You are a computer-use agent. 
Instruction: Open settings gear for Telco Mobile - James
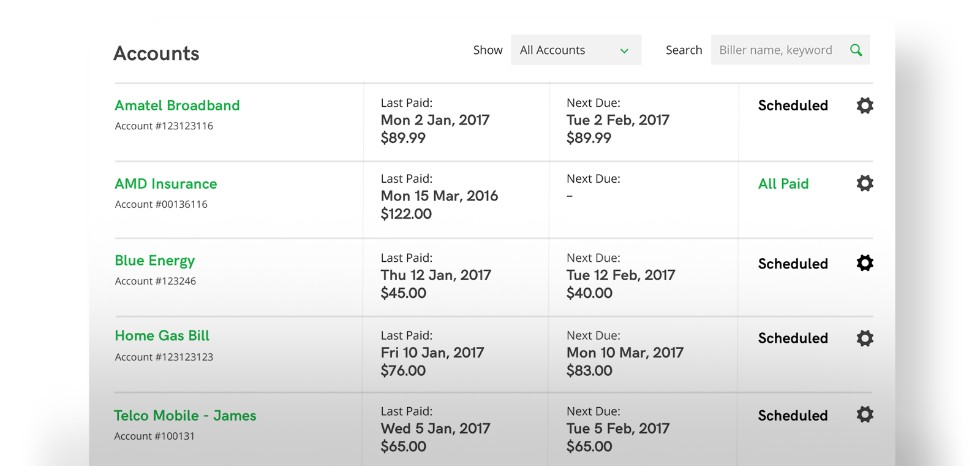pos(864,414)
